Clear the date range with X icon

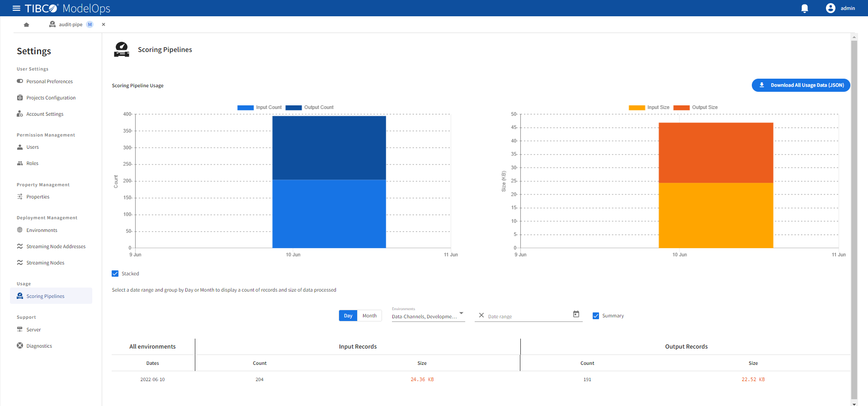point(481,316)
